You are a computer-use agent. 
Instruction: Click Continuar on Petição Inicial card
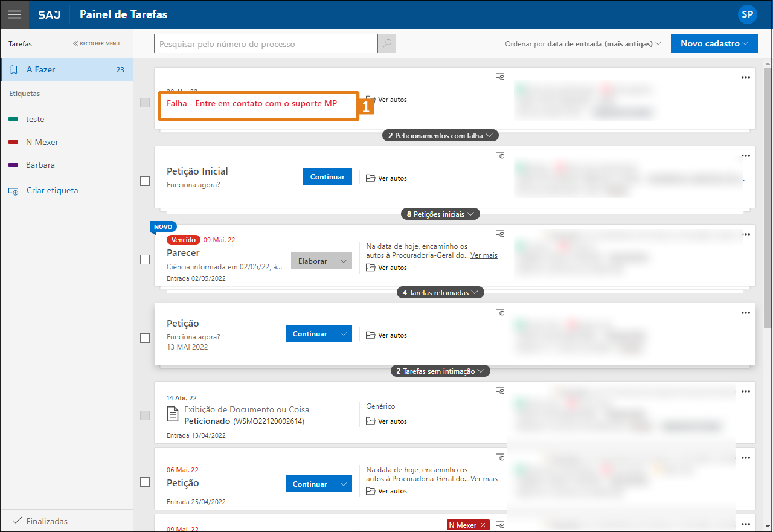[x=327, y=177]
